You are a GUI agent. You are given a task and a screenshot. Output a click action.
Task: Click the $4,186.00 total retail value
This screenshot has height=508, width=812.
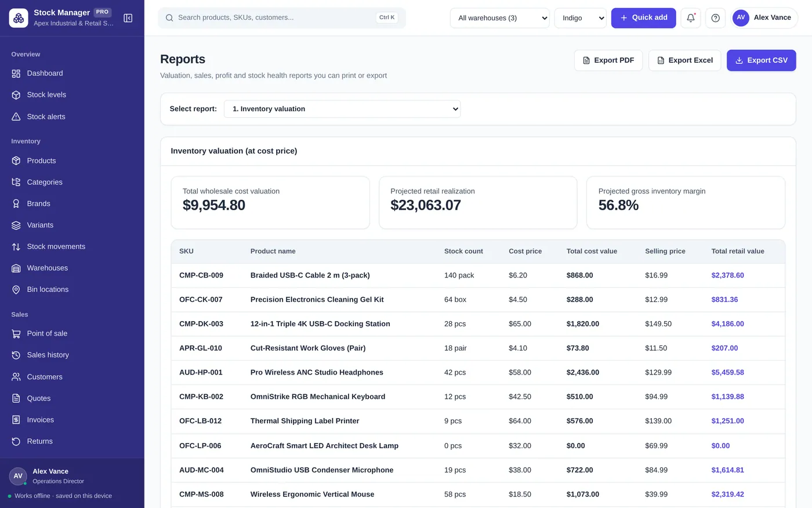(x=727, y=324)
